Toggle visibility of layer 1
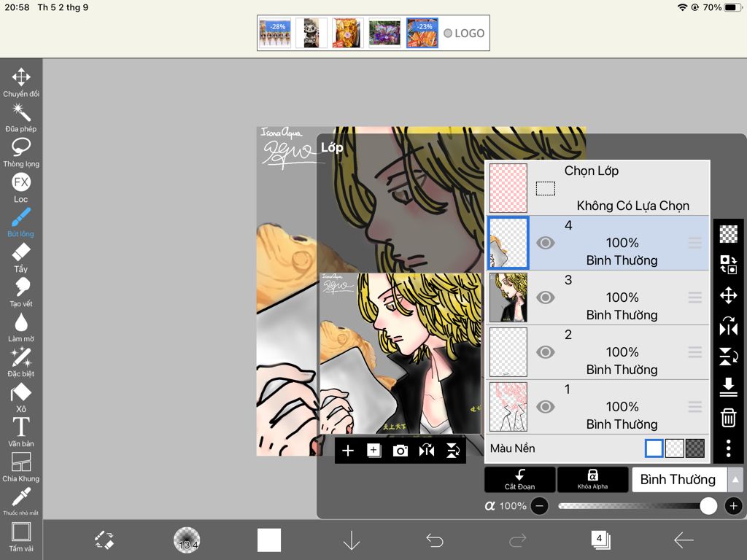The height and width of the screenshot is (560, 747). [x=546, y=407]
